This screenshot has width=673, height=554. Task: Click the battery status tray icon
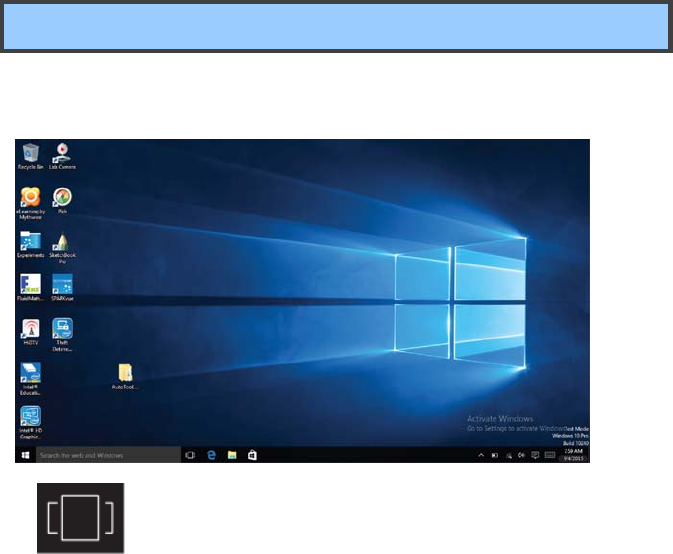tap(495, 455)
